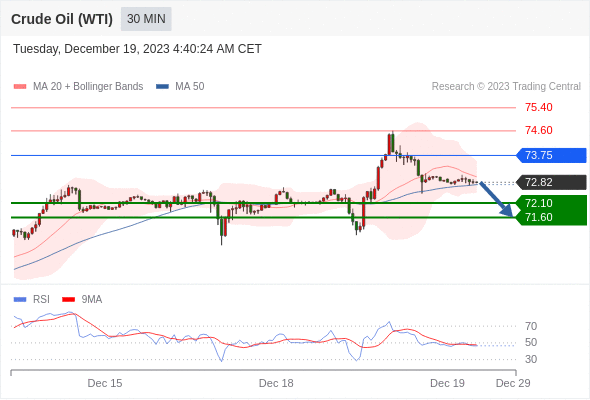Click the blue 73.75 pivot price label

552,155
